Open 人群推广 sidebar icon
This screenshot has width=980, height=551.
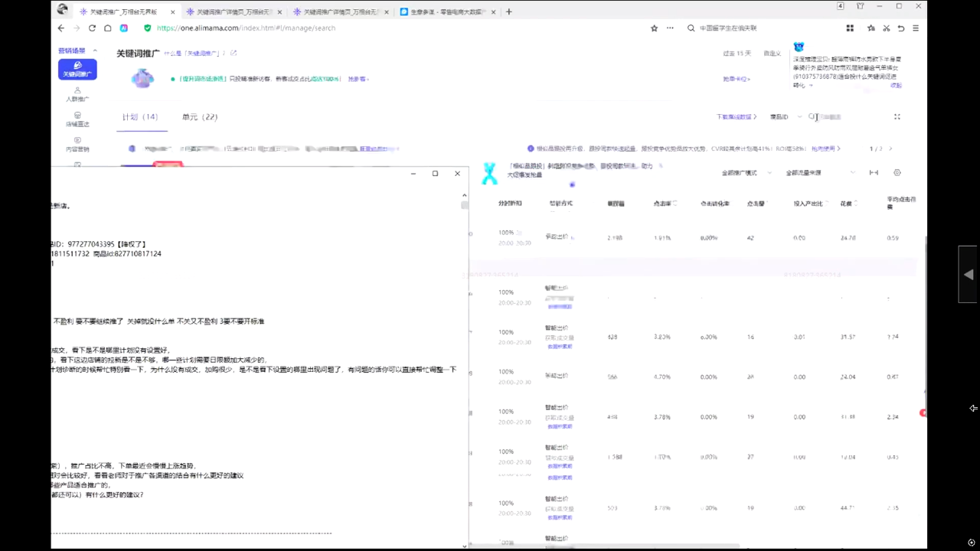77,94
